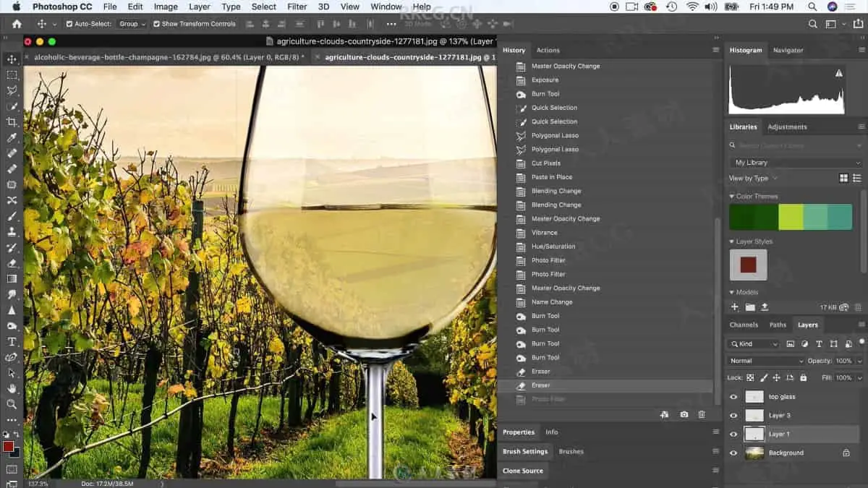
Task: Hide the Background layer
Action: (733, 453)
